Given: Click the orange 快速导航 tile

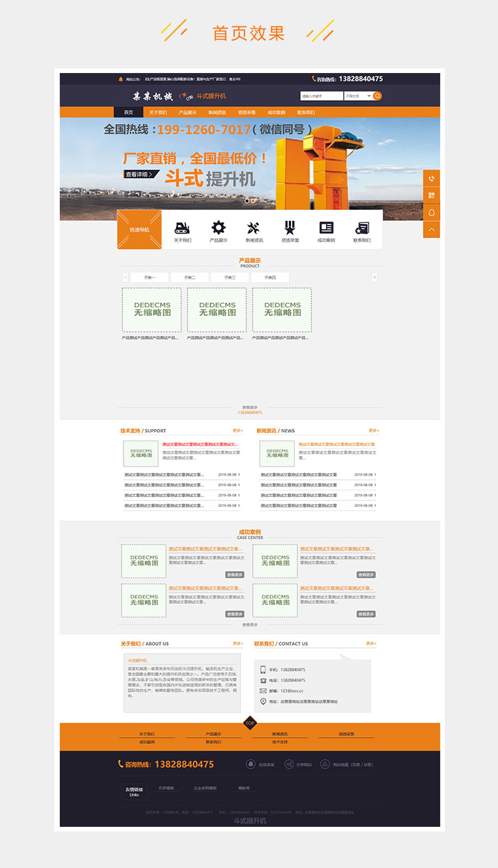Looking at the screenshot, I should tap(139, 230).
